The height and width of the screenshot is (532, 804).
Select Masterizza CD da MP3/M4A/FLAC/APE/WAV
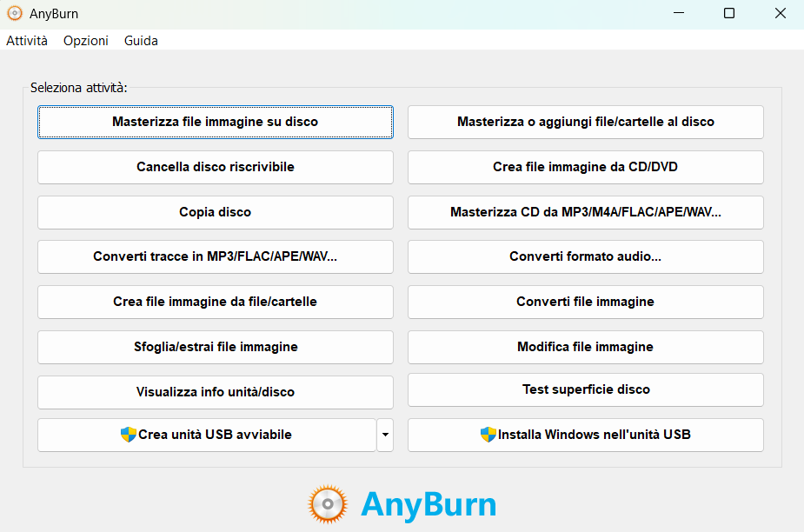586,212
